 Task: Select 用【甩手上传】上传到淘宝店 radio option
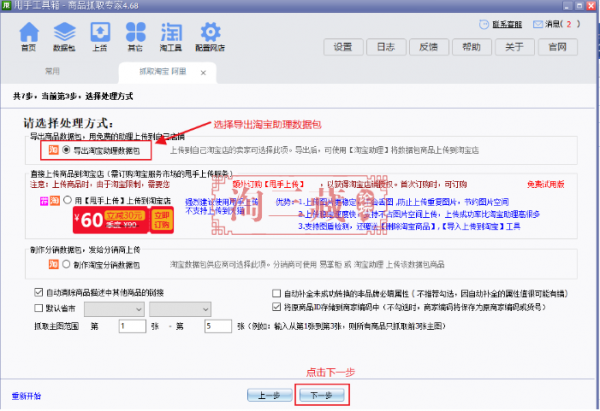tap(67, 200)
